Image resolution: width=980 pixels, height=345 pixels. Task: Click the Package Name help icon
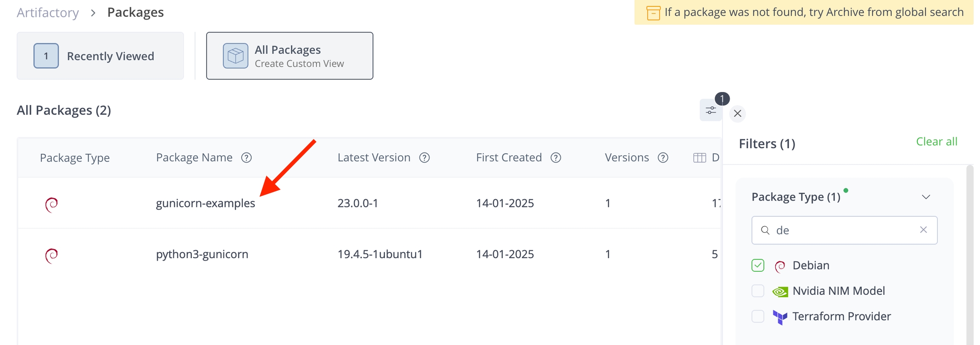(246, 158)
